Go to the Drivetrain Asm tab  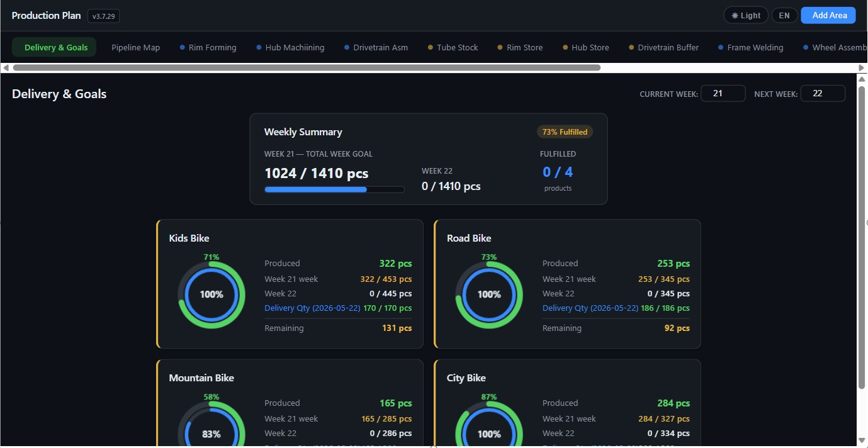point(376,47)
